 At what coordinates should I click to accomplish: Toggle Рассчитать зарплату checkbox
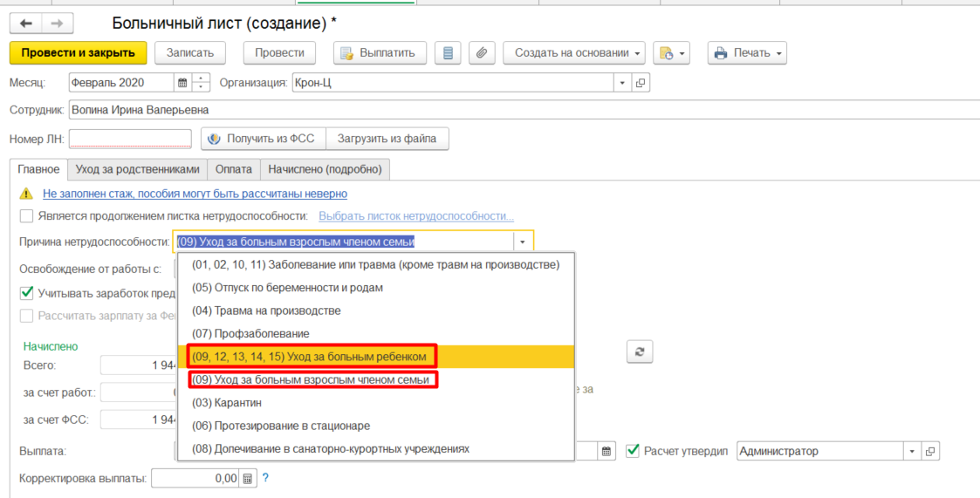point(26,316)
